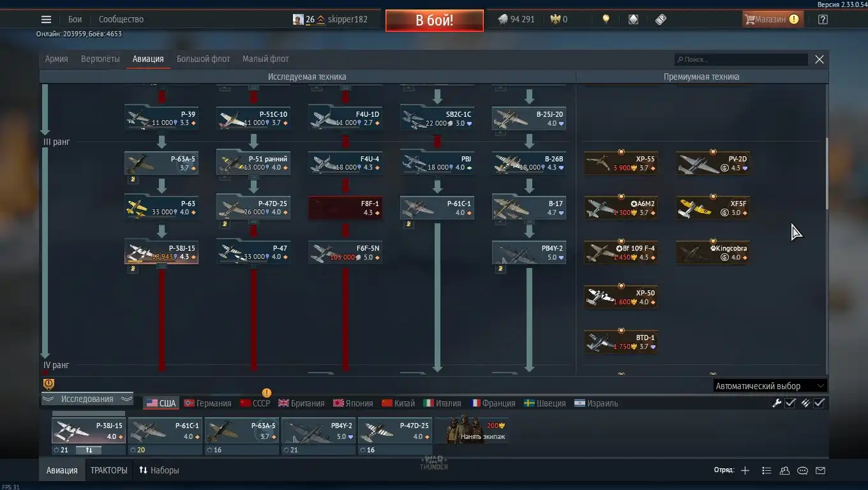868x490 pixels.
Task: Click the P-38J-15 slot swap arrows
Action: click(89, 450)
